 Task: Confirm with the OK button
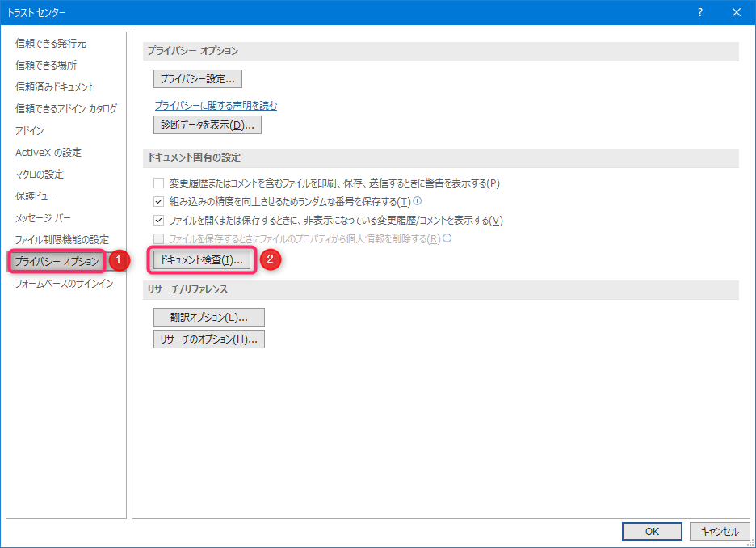(652, 532)
